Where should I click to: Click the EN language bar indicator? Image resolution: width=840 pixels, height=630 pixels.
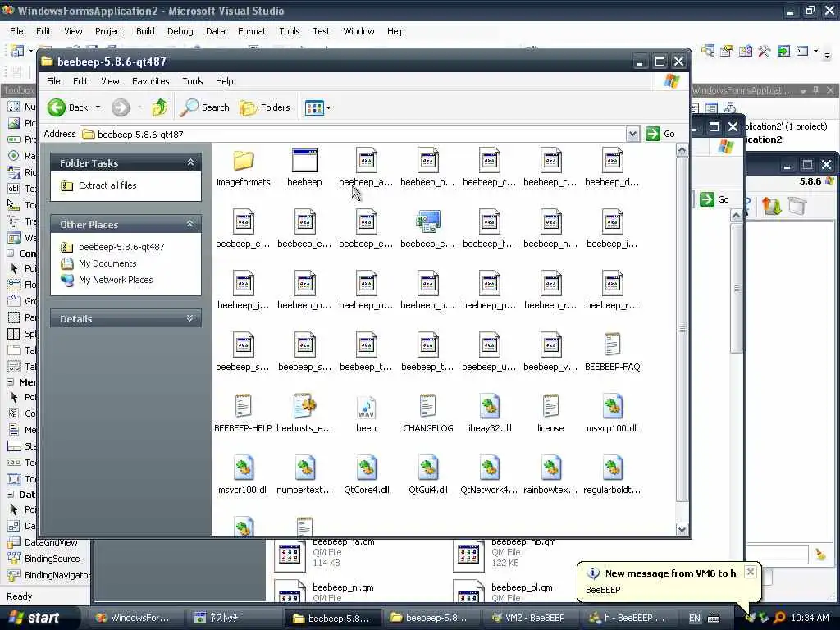click(x=694, y=619)
